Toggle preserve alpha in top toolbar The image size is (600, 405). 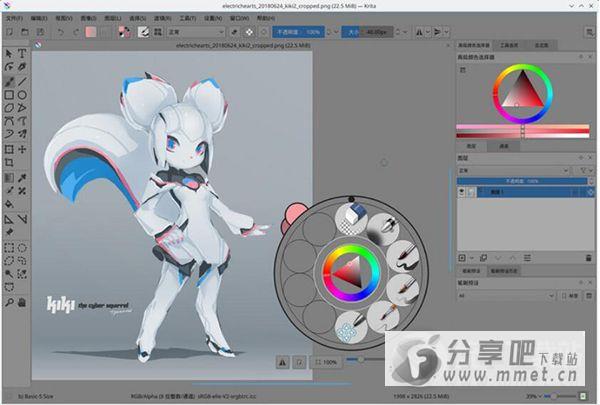pyautogui.click(x=249, y=32)
